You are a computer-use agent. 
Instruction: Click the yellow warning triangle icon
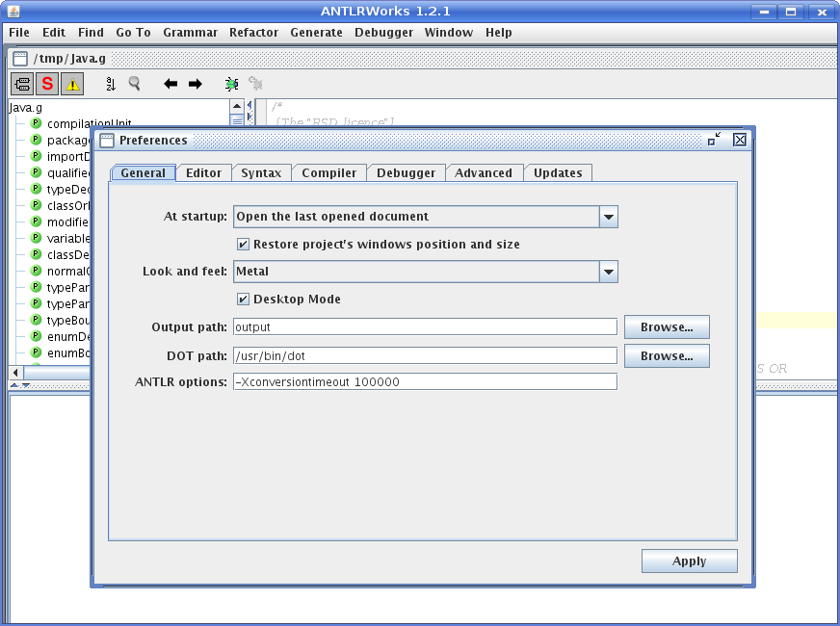click(72, 84)
